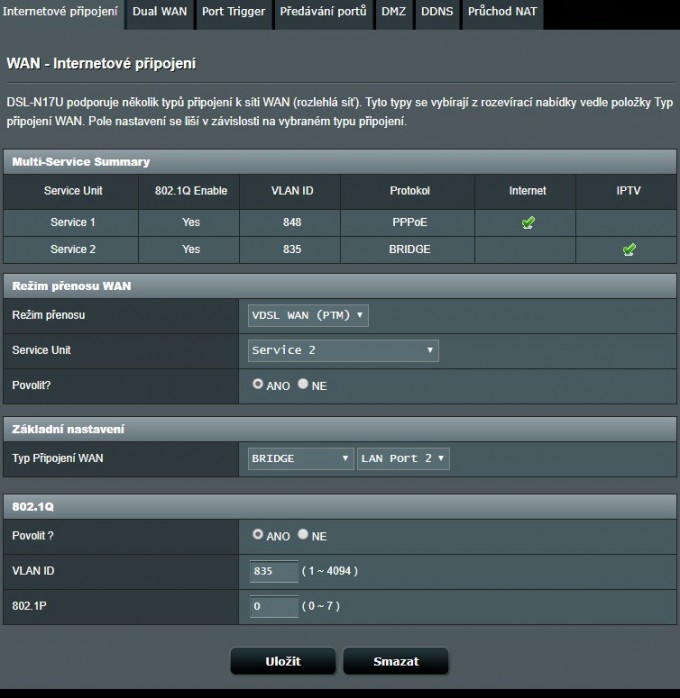Open the LAN Port 2 dropdown

click(403, 459)
